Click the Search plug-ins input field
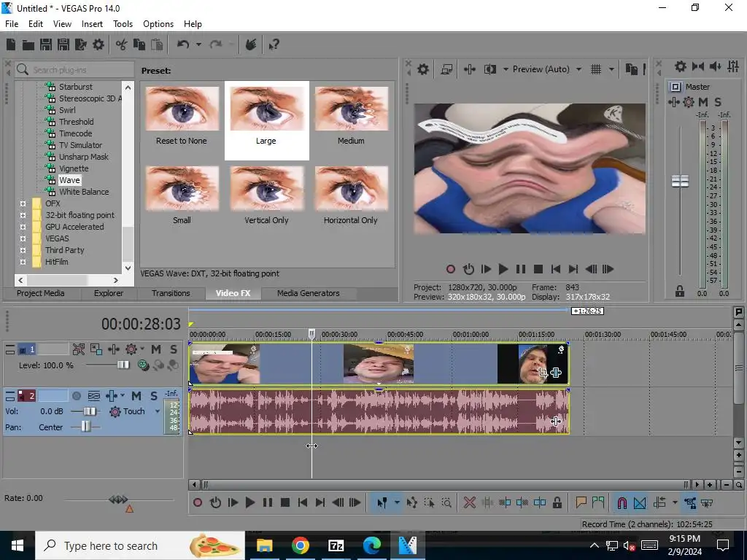 tap(74, 70)
